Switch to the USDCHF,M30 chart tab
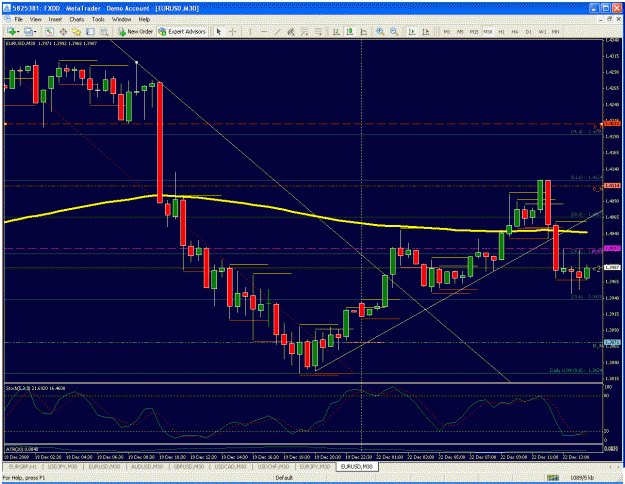This screenshot has height=484, width=625. click(273, 466)
